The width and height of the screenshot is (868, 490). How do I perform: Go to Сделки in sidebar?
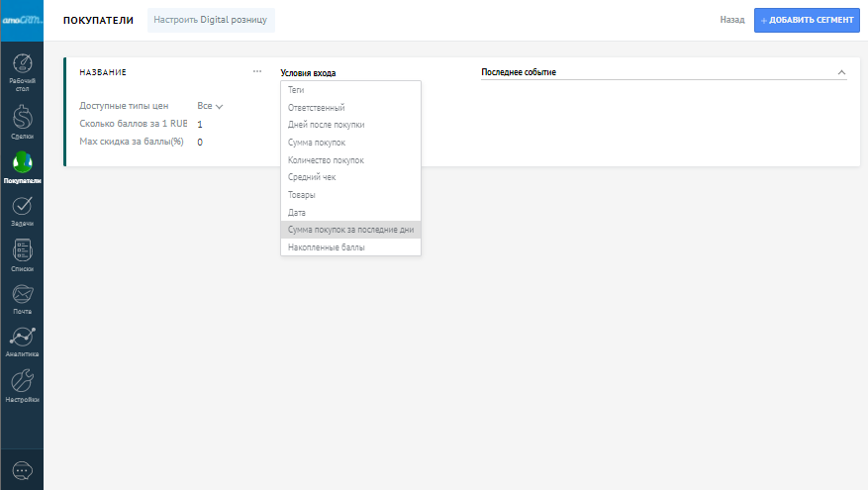pos(22,119)
